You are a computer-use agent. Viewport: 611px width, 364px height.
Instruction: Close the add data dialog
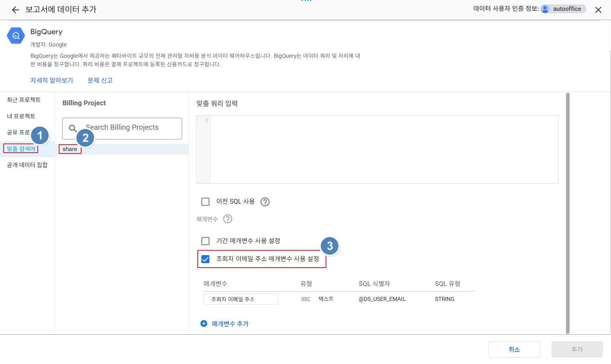598,10
